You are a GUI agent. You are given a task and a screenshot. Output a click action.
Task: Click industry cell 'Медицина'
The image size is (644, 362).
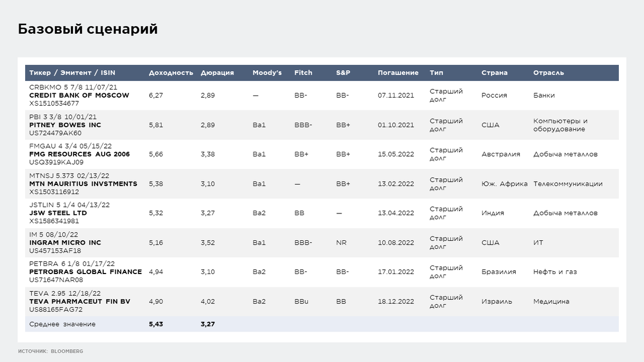pos(551,301)
